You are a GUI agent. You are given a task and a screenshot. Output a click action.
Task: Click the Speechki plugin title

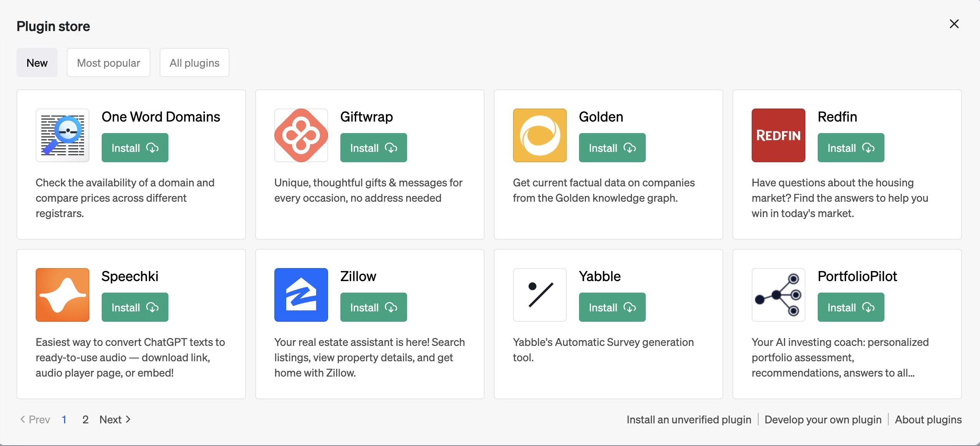point(130,276)
